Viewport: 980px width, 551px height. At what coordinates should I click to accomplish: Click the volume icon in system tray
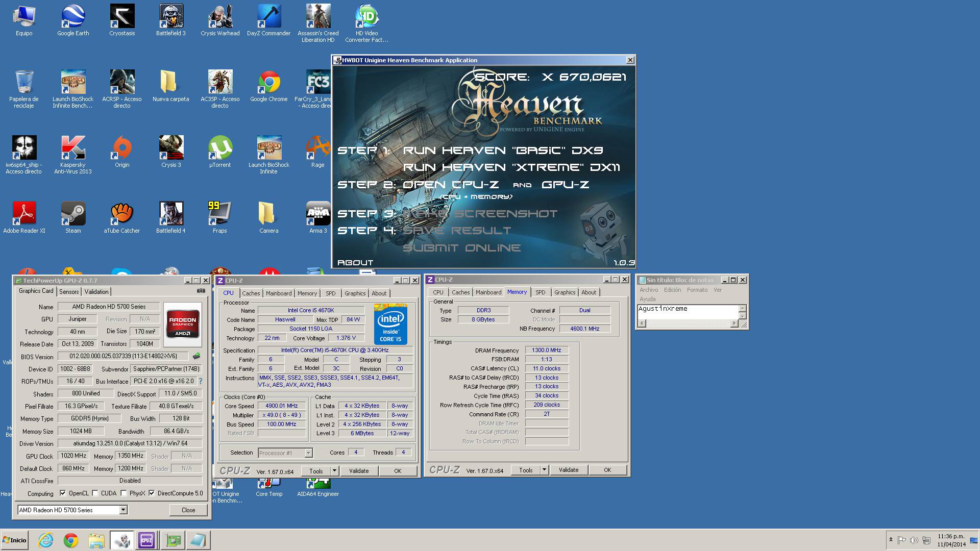pos(914,540)
